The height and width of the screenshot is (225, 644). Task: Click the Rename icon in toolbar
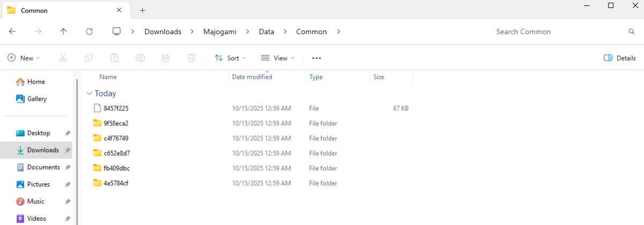(140, 58)
